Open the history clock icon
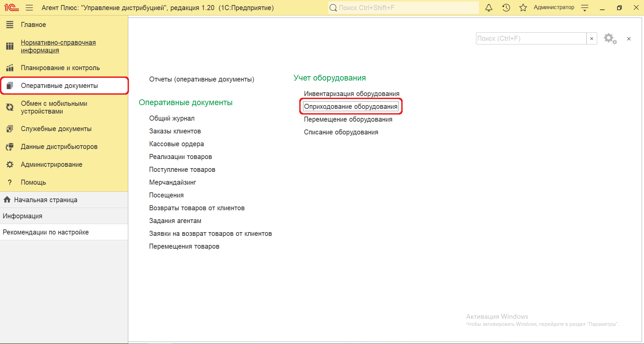 pyautogui.click(x=506, y=8)
